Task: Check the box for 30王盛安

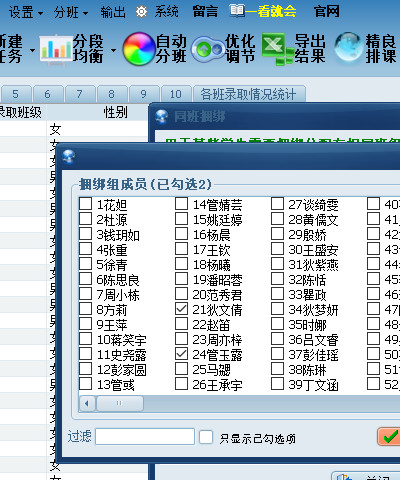Action: [277, 249]
